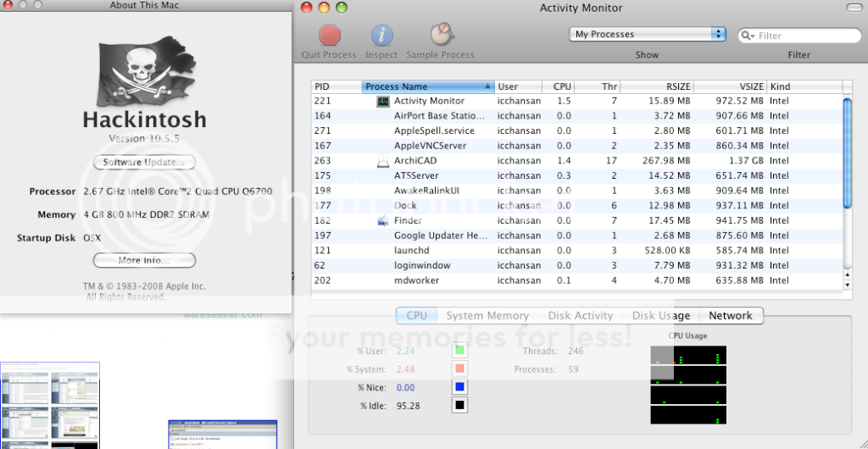Select the mdworker process row
Screen dimensions: 868x449
pyautogui.click(x=576, y=280)
